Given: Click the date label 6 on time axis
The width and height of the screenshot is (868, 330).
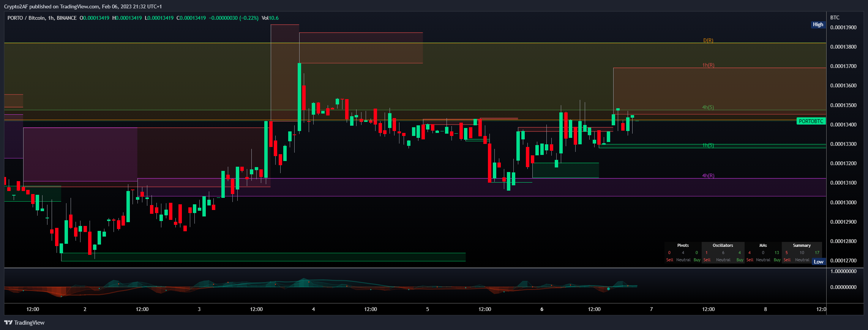Looking at the screenshot, I should 541,309.
